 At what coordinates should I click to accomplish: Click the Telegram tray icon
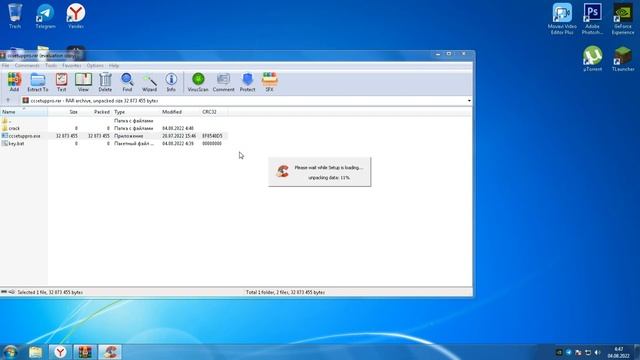[569, 352]
